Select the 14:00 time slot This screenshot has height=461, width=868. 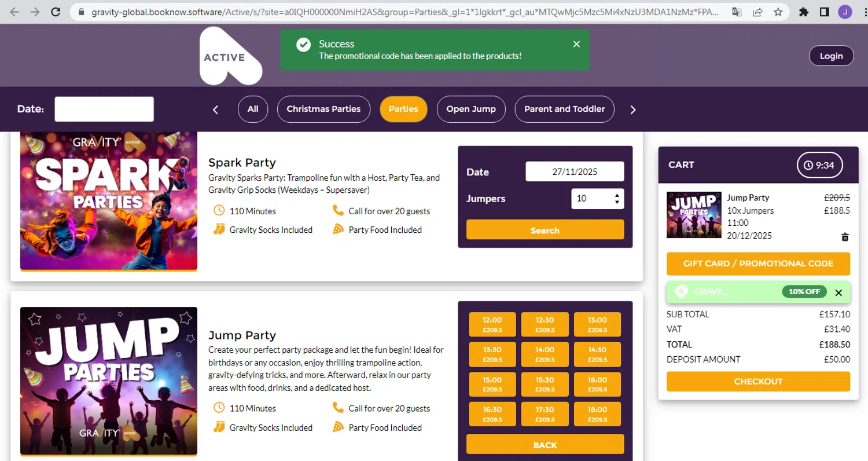(x=545, y=354)
